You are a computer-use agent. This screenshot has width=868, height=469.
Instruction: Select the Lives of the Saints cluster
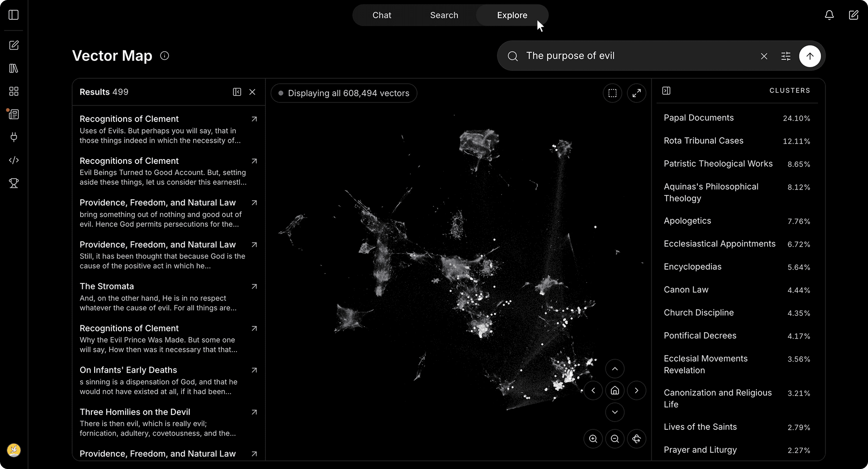tap(737, 427)
